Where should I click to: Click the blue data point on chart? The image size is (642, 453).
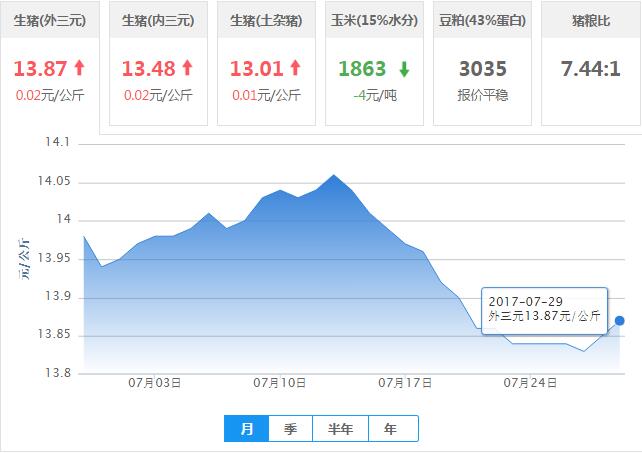point(619,321)
